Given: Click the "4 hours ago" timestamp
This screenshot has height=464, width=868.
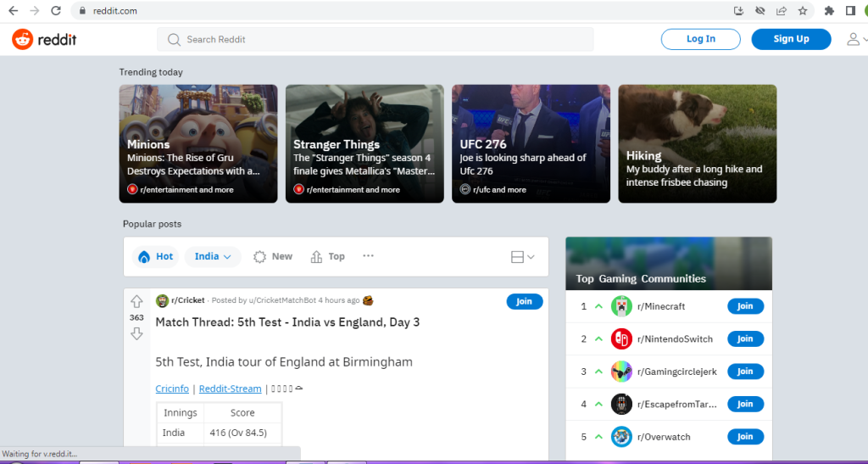Looking at the screenshot, I should [339, 300].
